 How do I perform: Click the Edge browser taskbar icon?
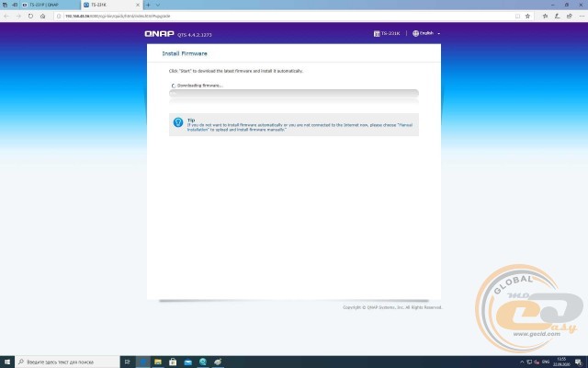(143, 362)
